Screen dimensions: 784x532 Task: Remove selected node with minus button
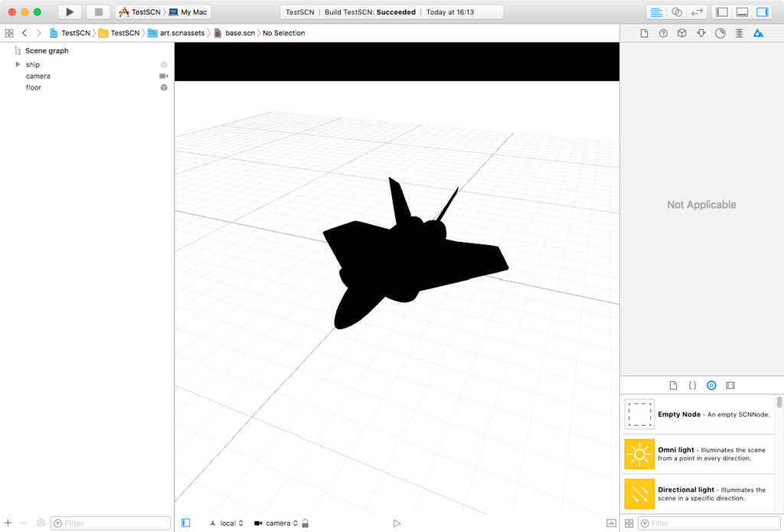tap(24, 523)
